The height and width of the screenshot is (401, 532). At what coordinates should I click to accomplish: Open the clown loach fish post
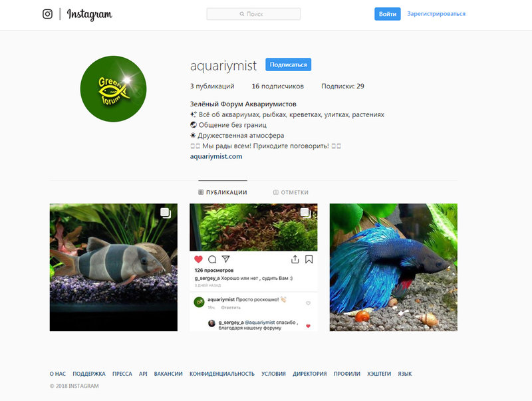coord(114,267)
